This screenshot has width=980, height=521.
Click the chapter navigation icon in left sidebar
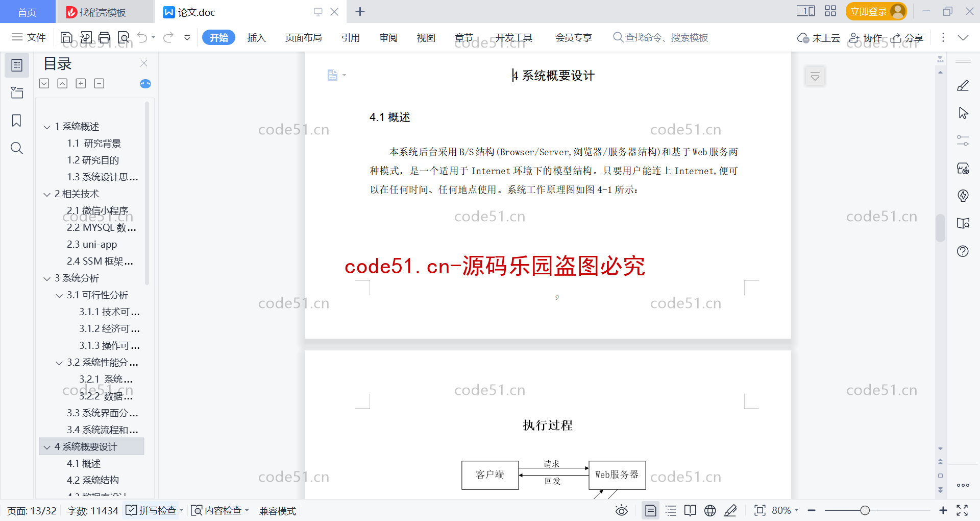[17, 93]
